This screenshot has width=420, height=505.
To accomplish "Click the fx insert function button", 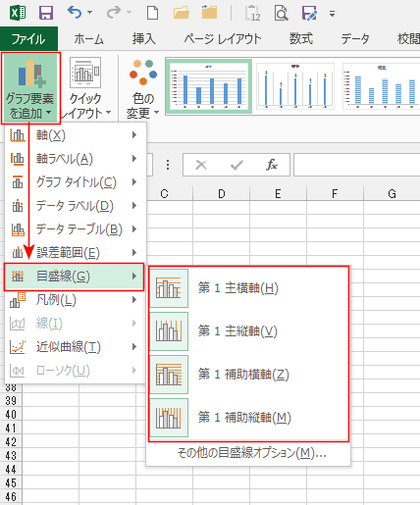I will 272,165.
